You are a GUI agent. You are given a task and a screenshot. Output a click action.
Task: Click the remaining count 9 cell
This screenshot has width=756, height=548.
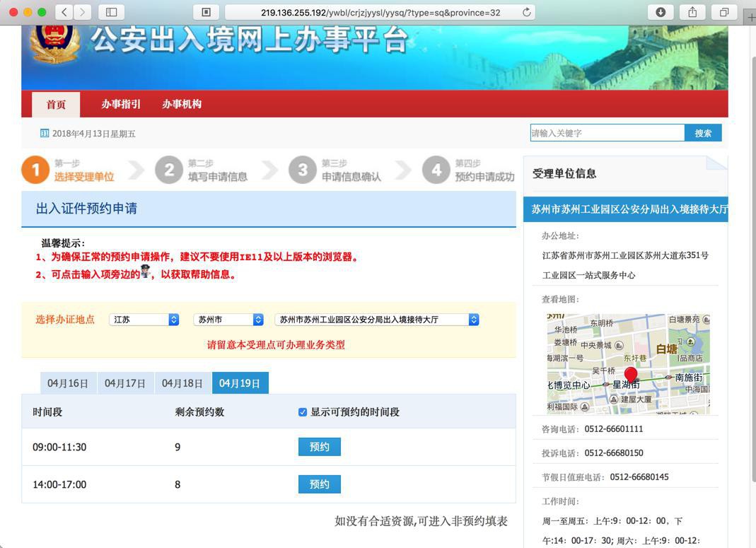pos(178,448)
